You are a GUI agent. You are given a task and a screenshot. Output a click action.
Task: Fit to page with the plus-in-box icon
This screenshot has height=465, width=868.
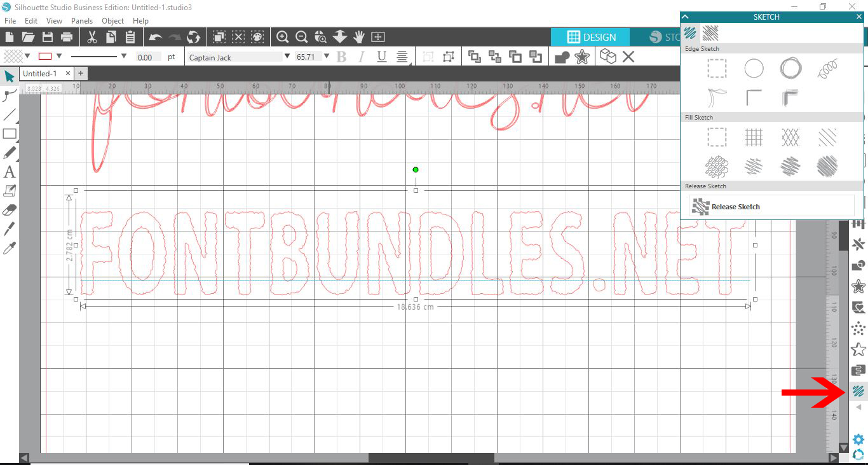378,37
